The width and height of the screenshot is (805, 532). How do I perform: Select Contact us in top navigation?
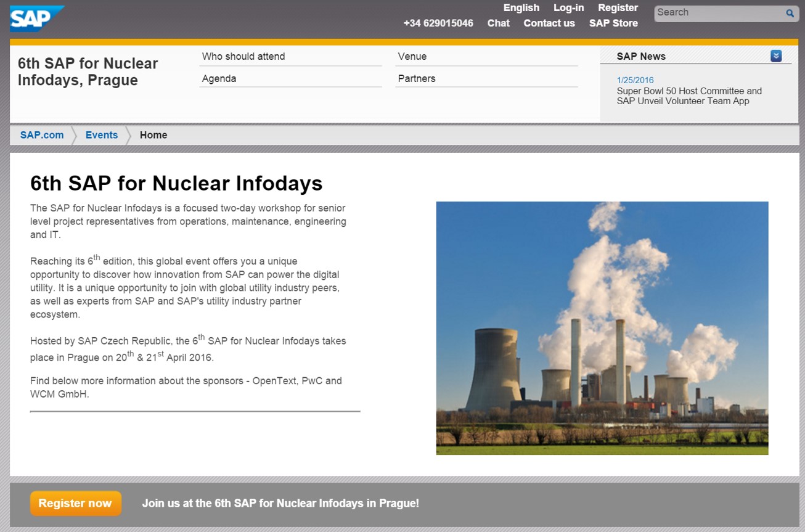coord(549,23)
